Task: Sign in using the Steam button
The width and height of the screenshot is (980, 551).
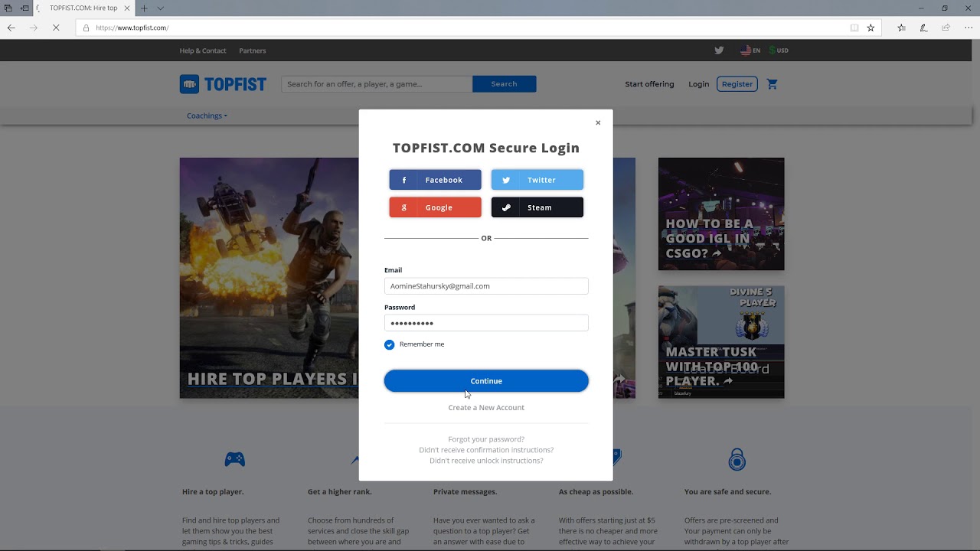Action: tap(537, 207)
